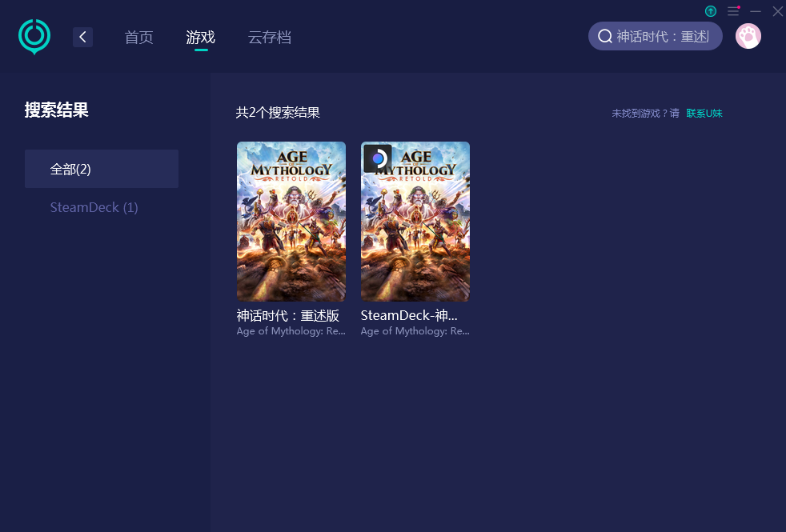The height and width of the screenshot is (532, 786).
Task: Select the 全部(2) filter
Action: pos(102,169)
